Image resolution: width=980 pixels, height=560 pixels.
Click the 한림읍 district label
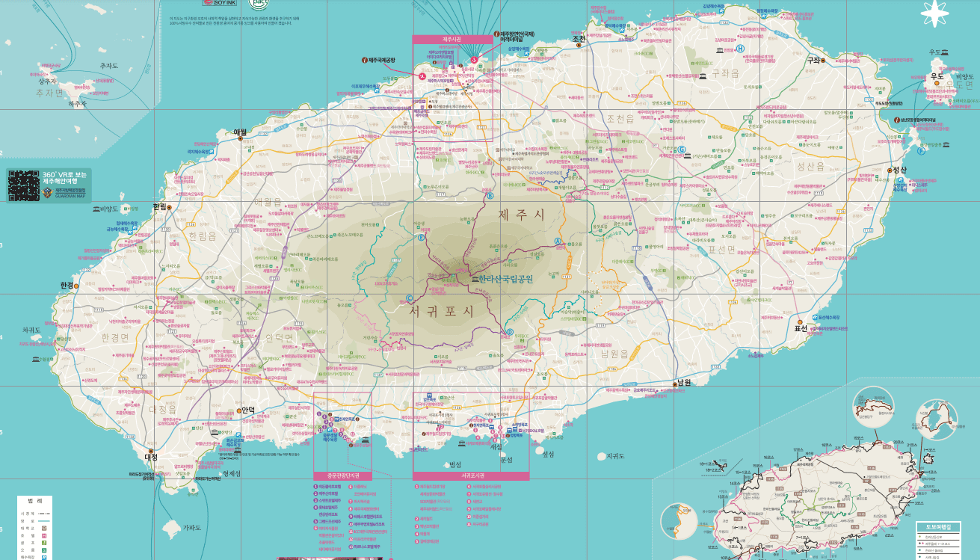click(x=202, y=235)
